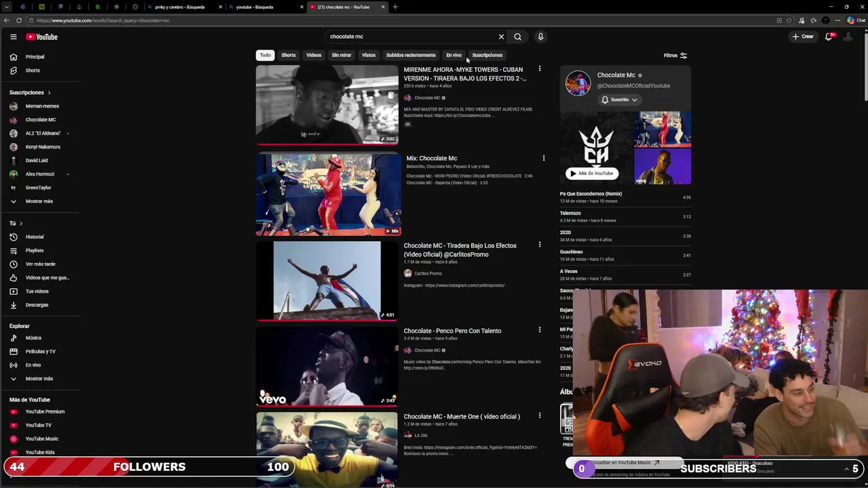Open Historial in the sidebar

pos(35,237)
